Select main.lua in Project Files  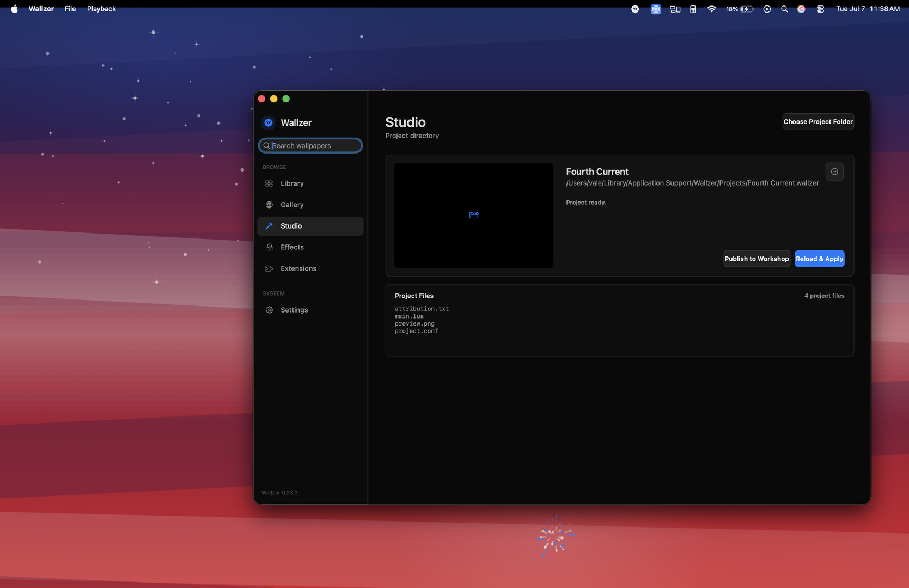click(x=409, y=316)
